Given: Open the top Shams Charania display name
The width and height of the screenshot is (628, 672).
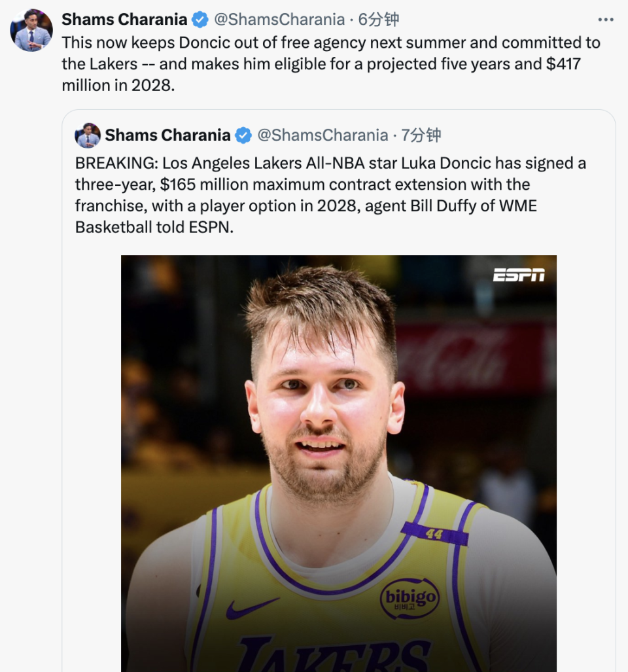Looking at the screenshot, I should pos(124,19).
